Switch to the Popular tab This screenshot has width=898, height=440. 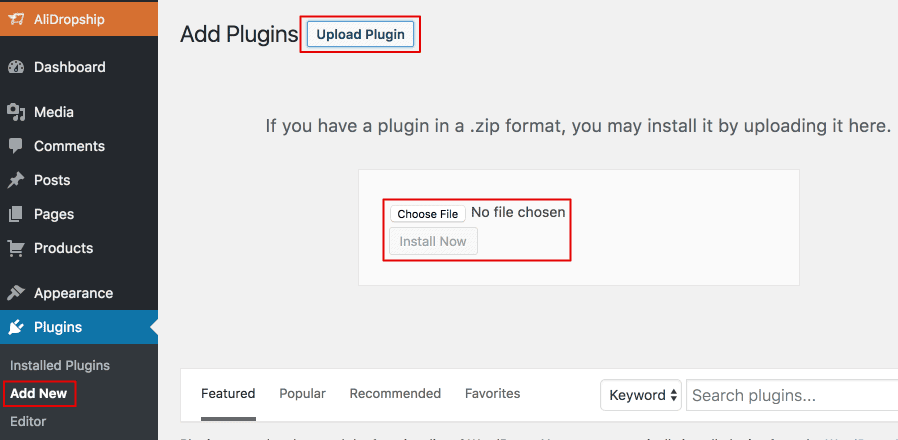(302, 393)
